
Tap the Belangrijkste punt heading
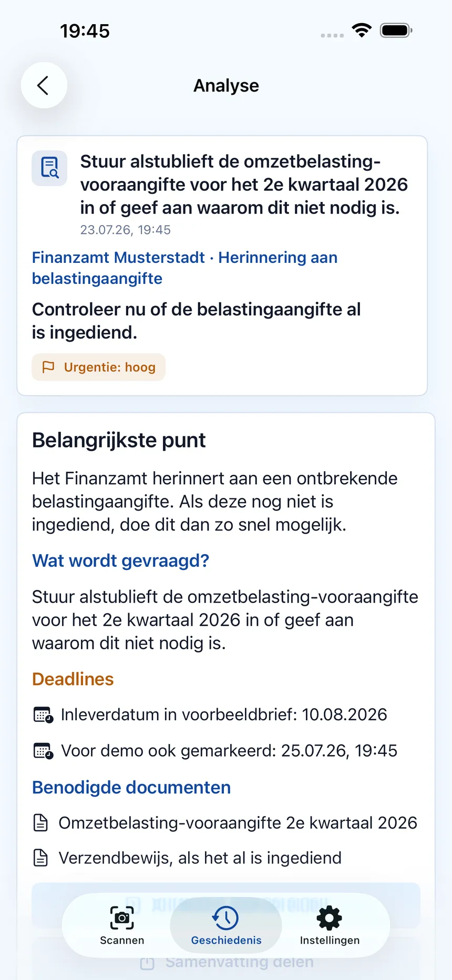coord(119,440)
